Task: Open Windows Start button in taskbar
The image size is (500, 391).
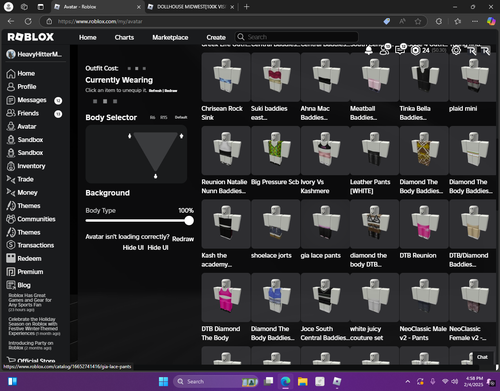Action: point(163,381)
